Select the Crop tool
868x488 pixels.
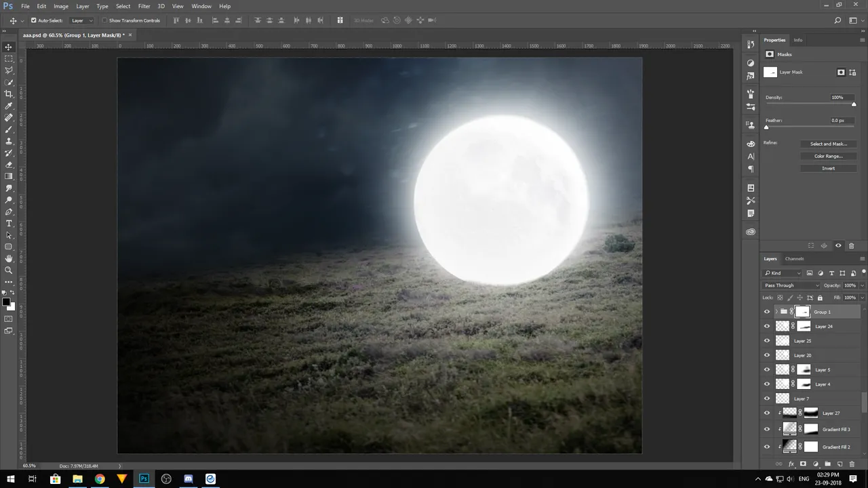point(9,94)
